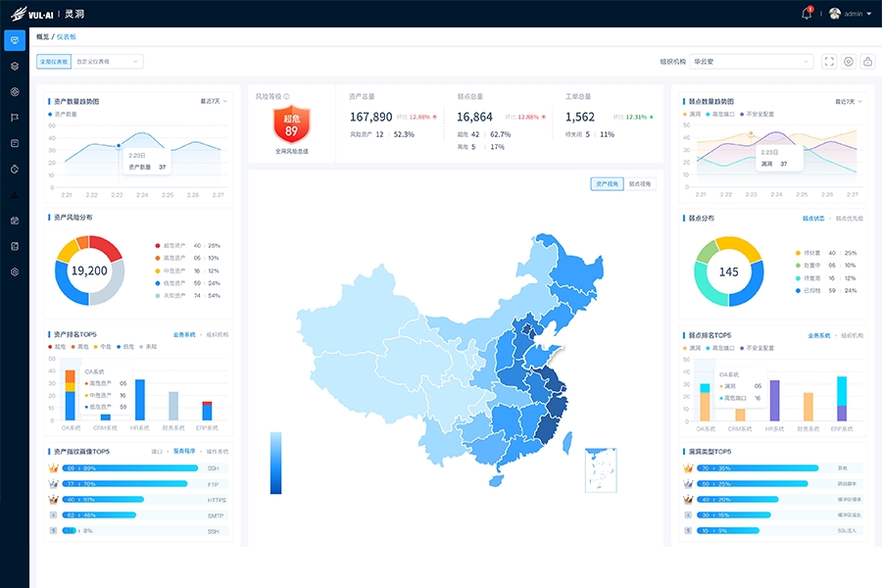Click the stacked layers sidebar icon

15,66
